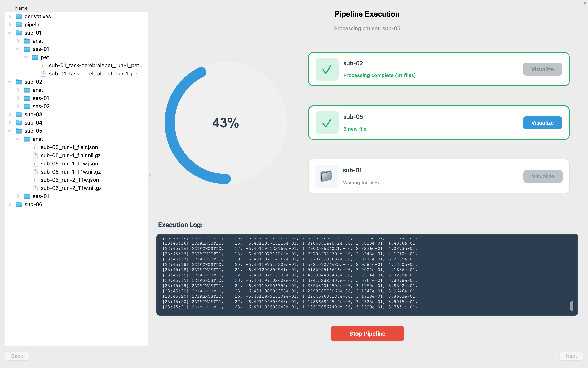The height and width of the screenshot is (368, 588).
Task: Click the sub-05_run-2_T1w.nii.gz file icon
Action: 35,188
